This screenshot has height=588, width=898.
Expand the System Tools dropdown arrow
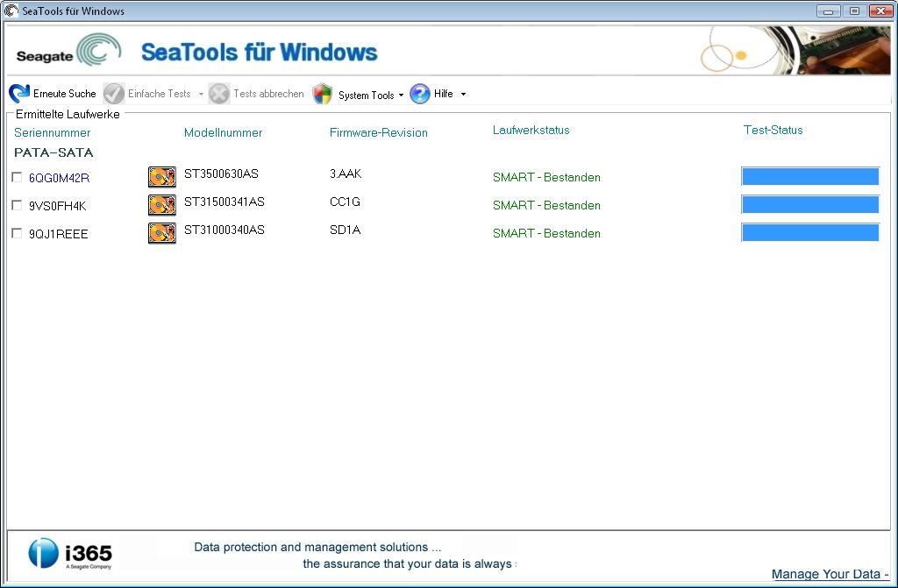tap(401, 95)
